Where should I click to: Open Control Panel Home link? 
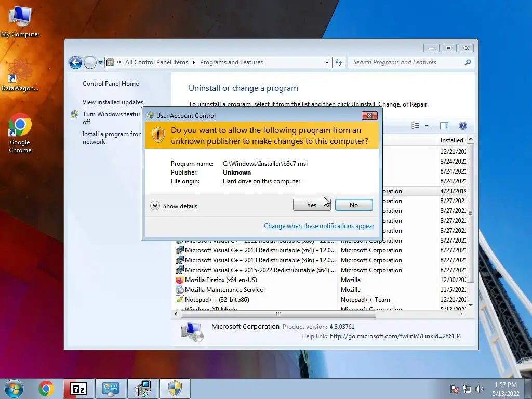(x=111, y=84)
